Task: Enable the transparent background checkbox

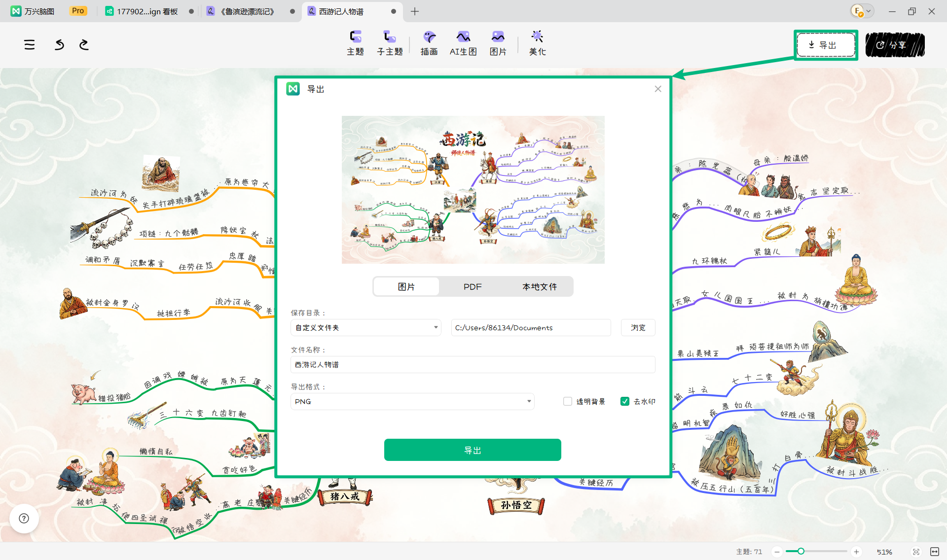Action: pyautogui.click(x=568, y=401)
